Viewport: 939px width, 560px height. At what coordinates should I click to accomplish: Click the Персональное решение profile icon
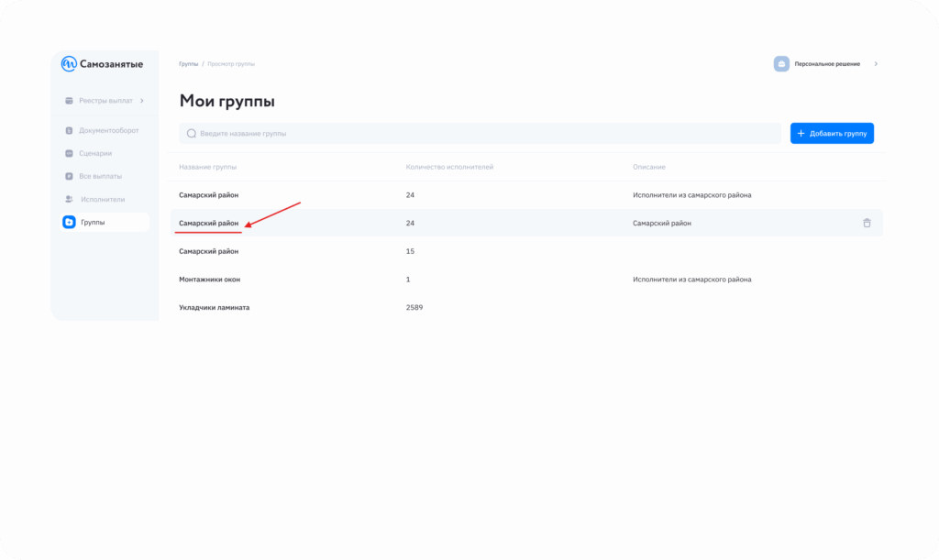[781, 64]
